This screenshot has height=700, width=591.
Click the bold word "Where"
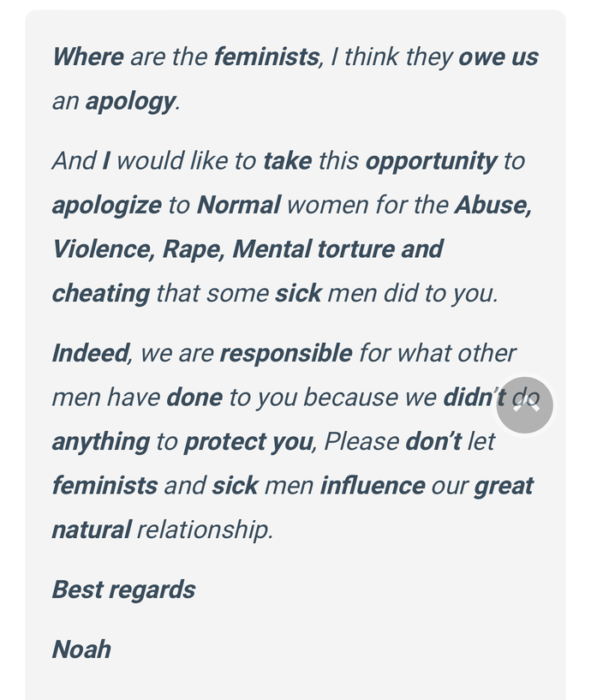click(88, 57)
